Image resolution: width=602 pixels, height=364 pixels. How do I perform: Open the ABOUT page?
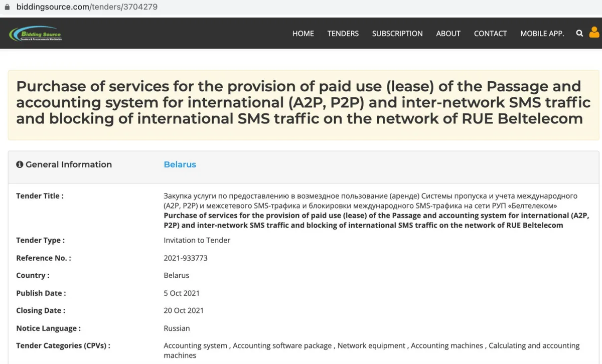[448, 34]
